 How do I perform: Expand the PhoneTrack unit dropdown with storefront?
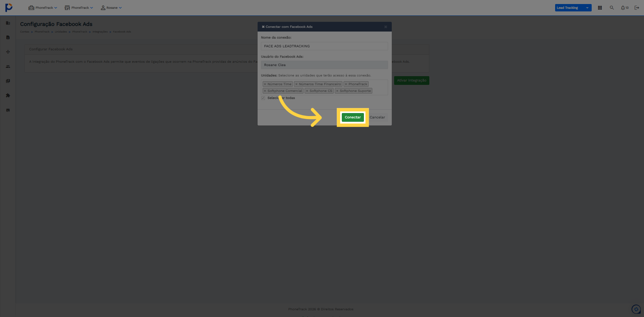point(79,8)
